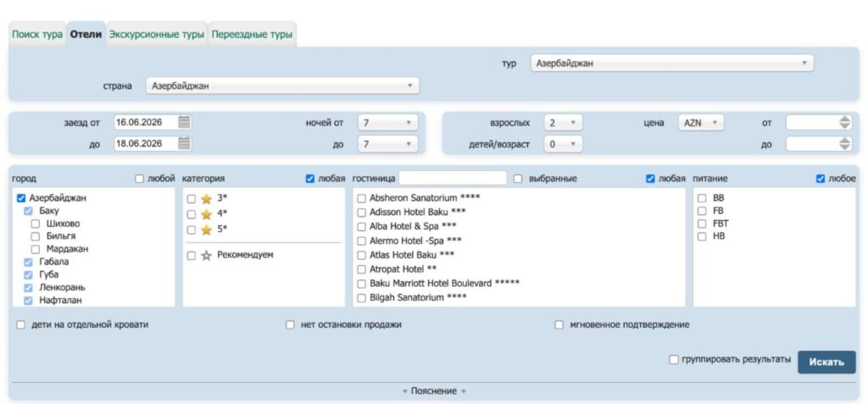868x404 pixels.
Task: Open the Переездные туры tab
Action: pyautogui.click(x=252, y=35)
